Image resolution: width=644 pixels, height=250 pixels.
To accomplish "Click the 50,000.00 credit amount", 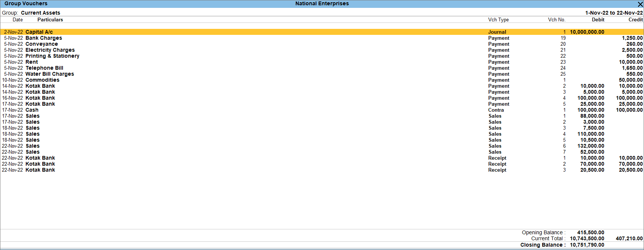I will [631, 80].
